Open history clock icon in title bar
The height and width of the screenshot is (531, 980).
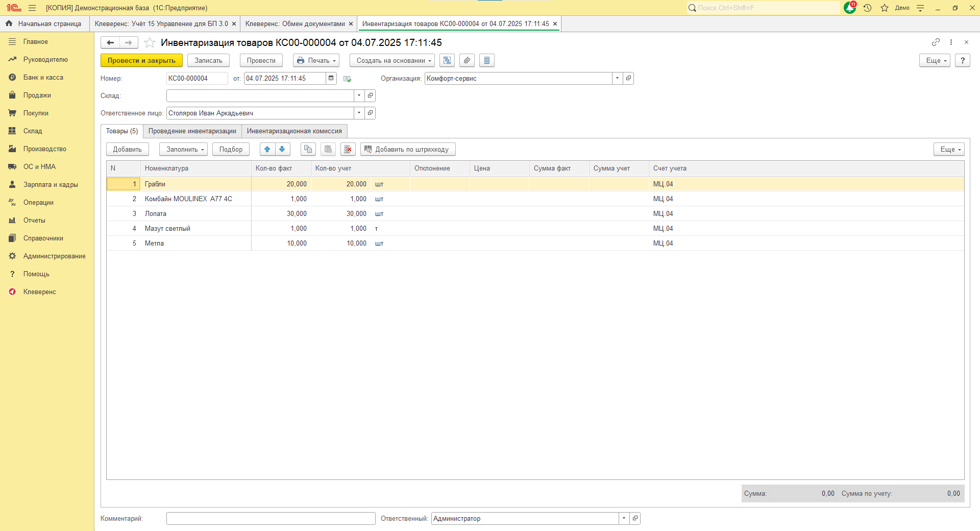(867, 8)
